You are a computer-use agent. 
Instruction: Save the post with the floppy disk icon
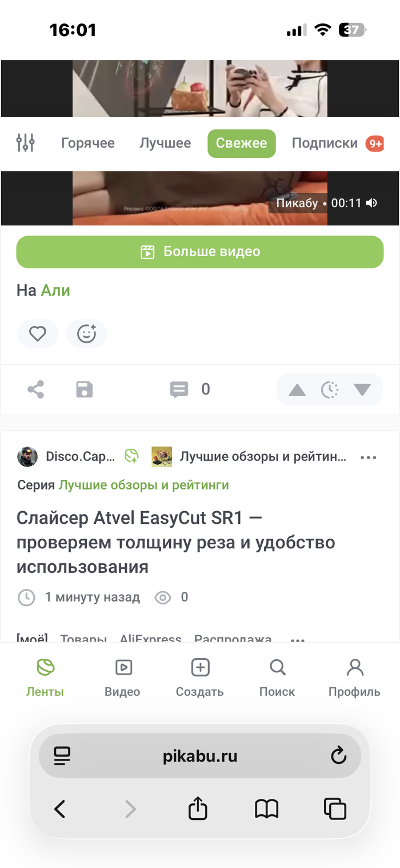pyautogui.click(x=85, y=390)
